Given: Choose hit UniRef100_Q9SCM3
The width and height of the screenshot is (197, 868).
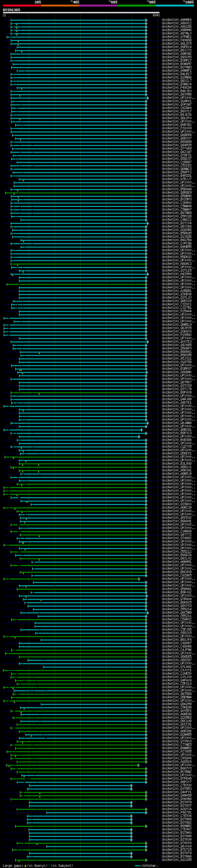Looking at the screenshot, I should click(177, 57).
